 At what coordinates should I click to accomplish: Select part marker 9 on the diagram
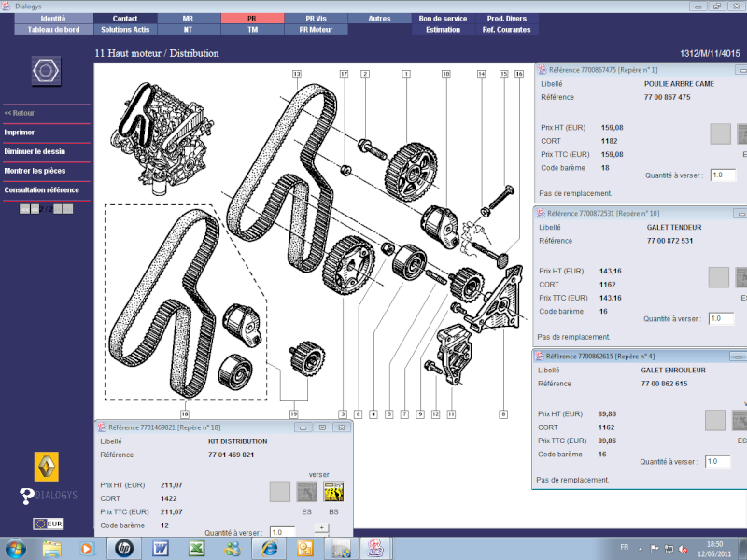click(x=420, y=414)
